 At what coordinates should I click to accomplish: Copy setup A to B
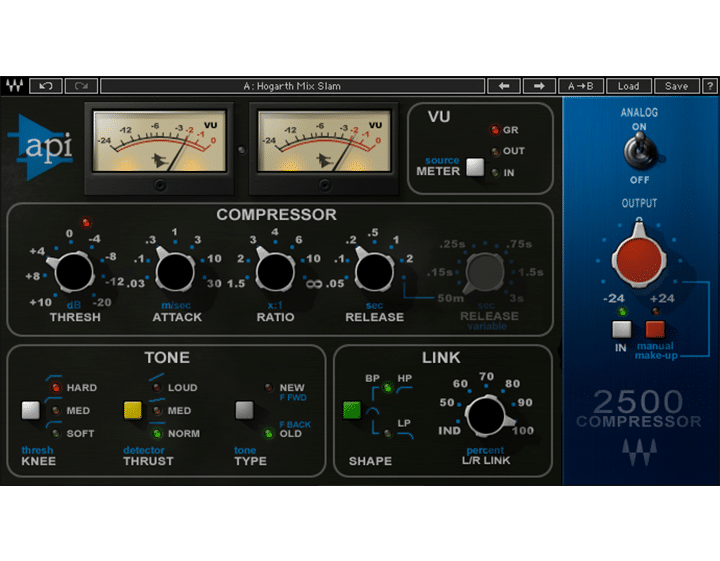pos(580,86)
